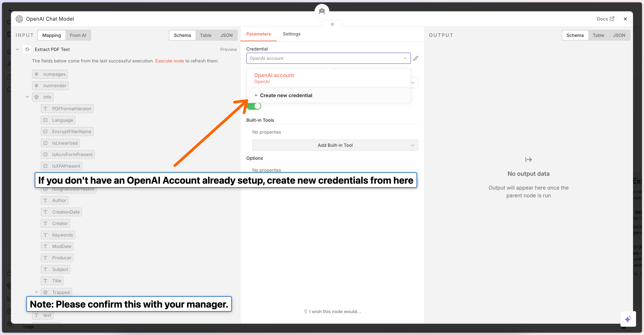Click the text type icon beside Author
This screenshot has height=335, width=644.
pyautogui.click(x=45, y=200)
